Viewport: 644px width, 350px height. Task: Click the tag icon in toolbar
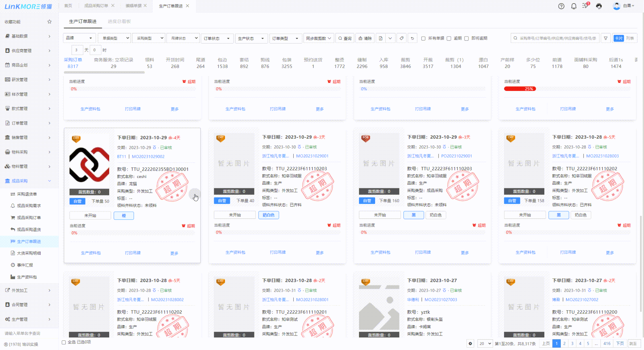pos(401,38)
